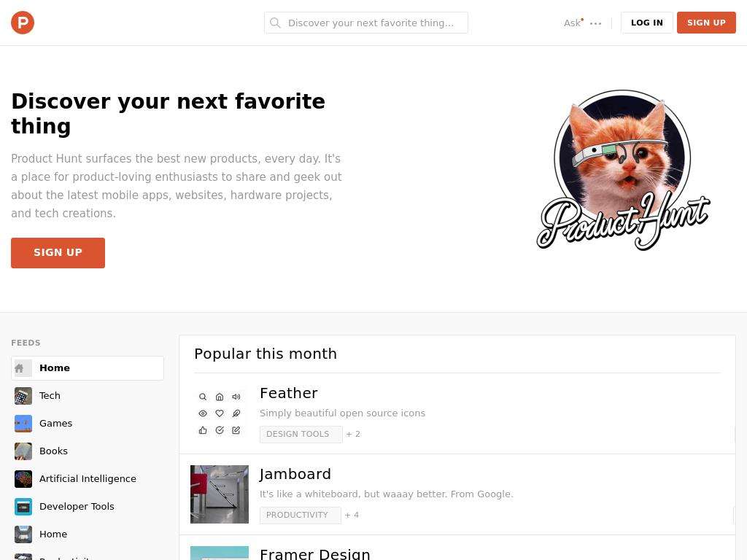Click the large SIGN UP hero button

point(58,253)
